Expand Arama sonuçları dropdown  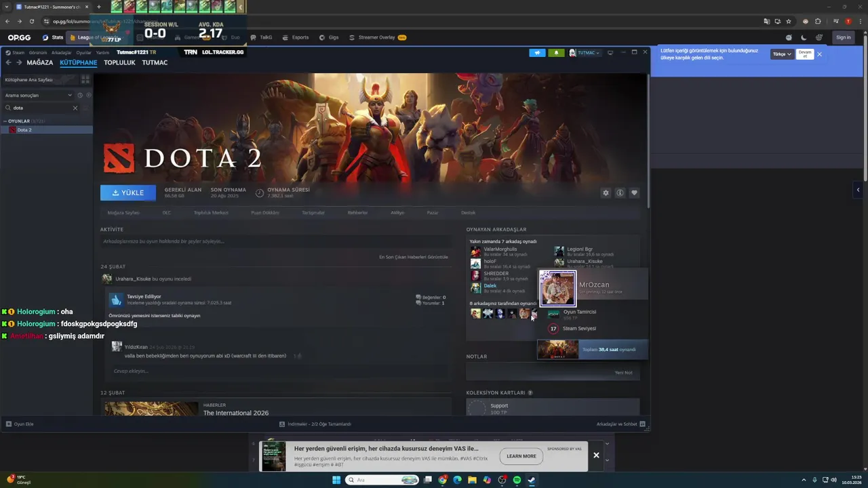point(39,95)
